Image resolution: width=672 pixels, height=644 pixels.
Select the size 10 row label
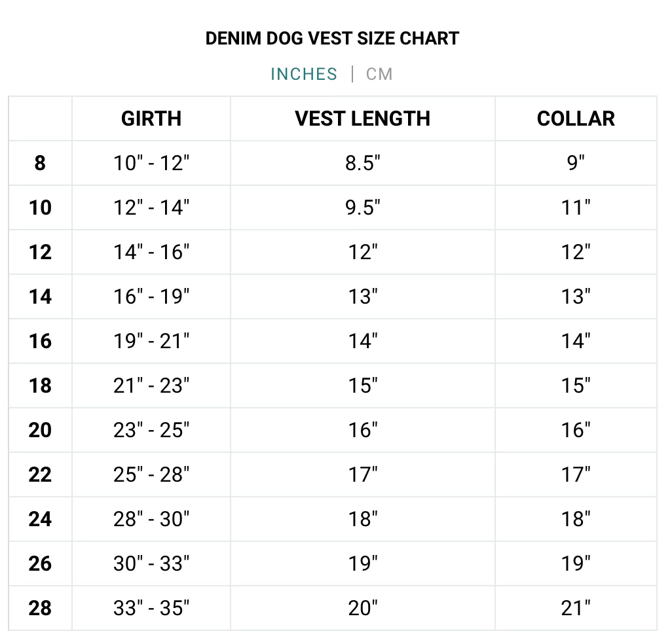pos(40,207)
